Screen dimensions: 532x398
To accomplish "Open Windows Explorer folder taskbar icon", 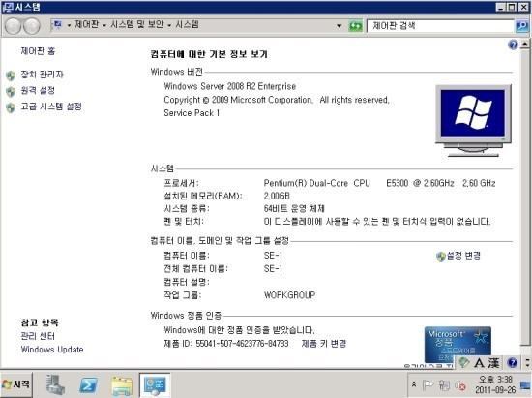I will [122, 385].
